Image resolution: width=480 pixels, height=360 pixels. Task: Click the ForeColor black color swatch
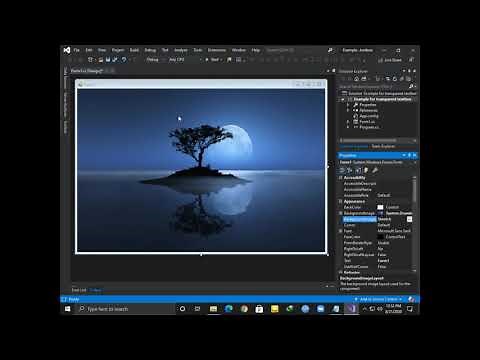380,237
